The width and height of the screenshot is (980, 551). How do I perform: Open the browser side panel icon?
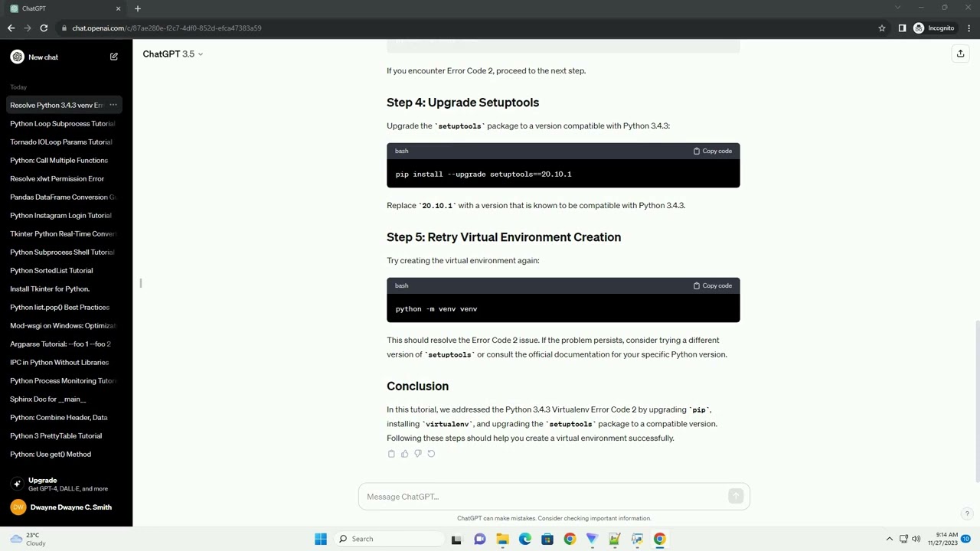(x=902, y=28)
